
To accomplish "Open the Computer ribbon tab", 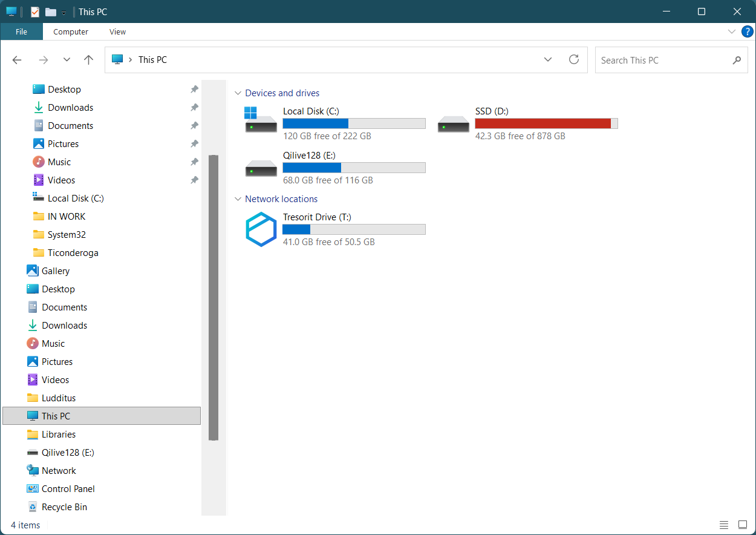I will [x=71, y=31].
